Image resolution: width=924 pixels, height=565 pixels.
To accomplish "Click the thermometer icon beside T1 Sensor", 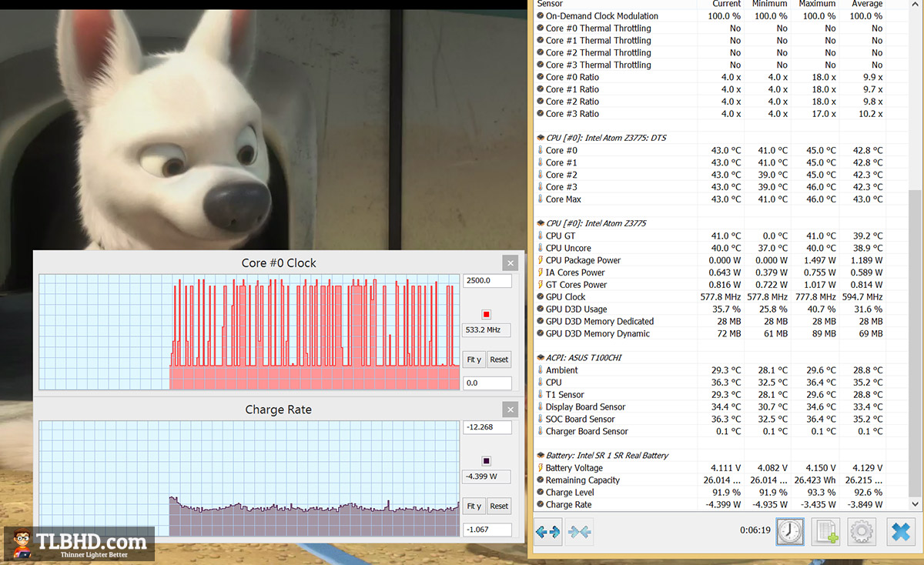I will 540,395.
